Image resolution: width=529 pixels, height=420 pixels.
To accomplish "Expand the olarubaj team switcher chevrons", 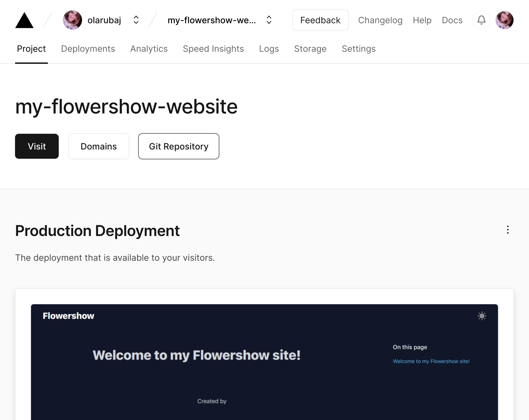I will pos(136,20).
